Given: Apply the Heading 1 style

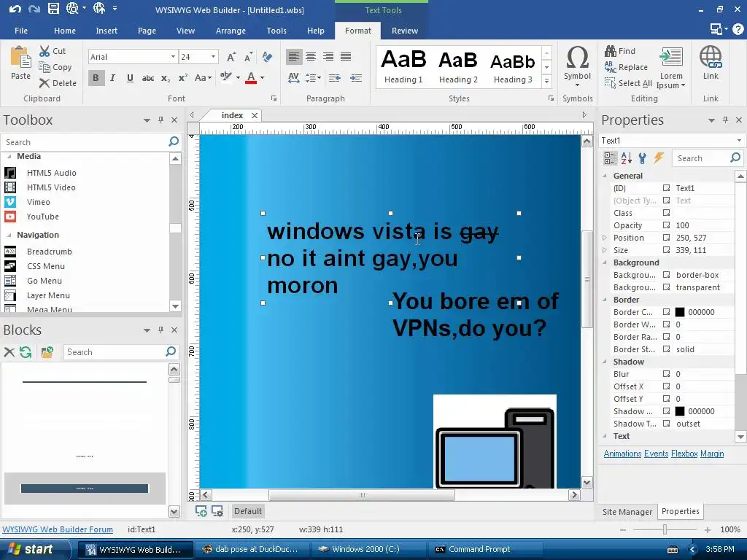Looking at the screenshot, I should 403,66.
